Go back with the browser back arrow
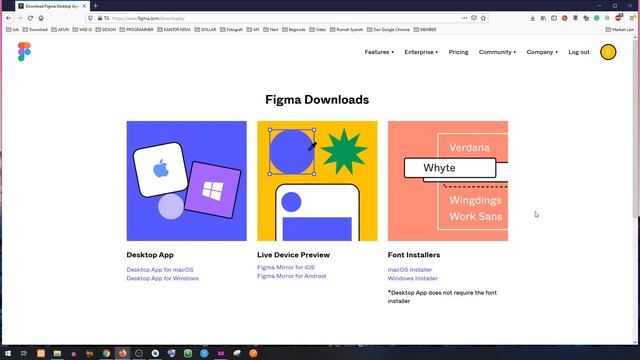Viewport: 640px width, 360px height. 9,18
